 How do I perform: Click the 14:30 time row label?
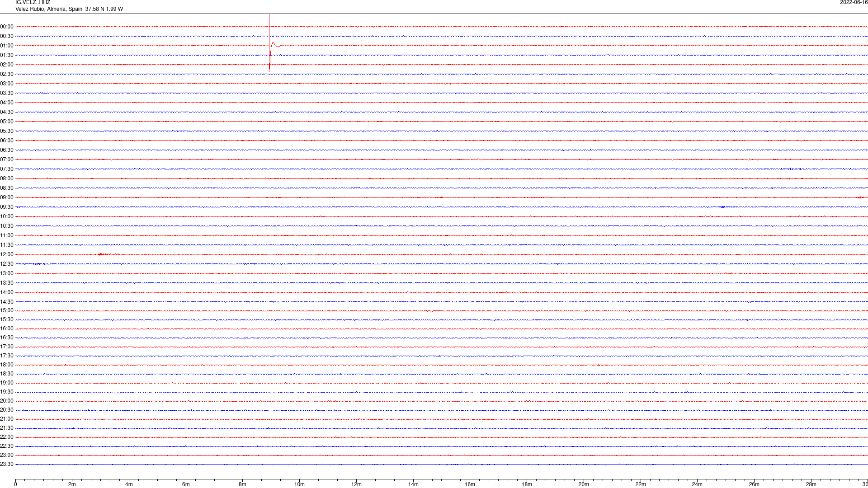point(7,302)
